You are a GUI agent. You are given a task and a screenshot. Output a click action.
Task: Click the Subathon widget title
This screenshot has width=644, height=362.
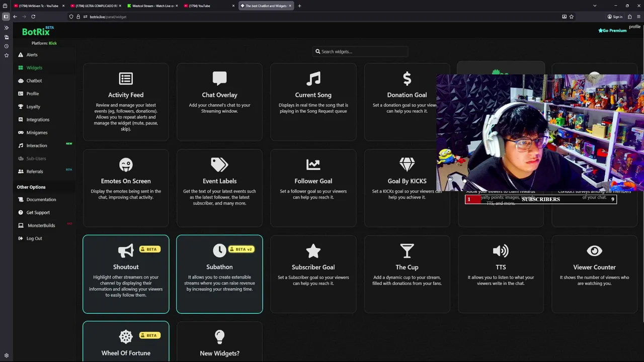[219, 267]
